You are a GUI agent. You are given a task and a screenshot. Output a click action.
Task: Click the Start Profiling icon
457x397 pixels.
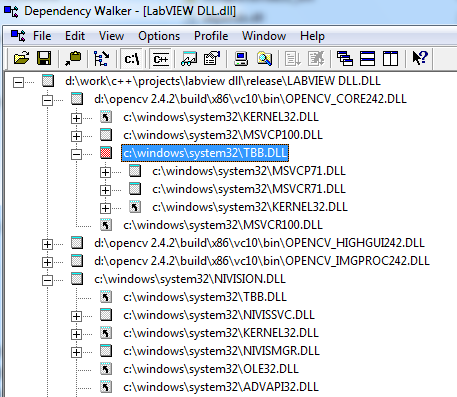pos(293,59)
